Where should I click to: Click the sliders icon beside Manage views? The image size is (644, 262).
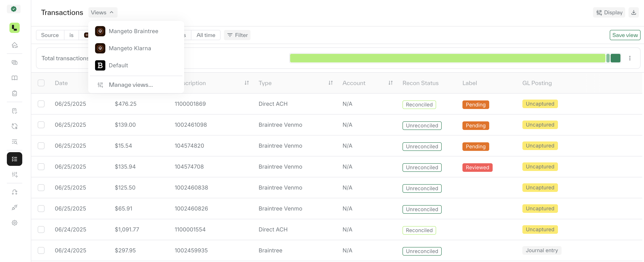[x=100, y=85]
